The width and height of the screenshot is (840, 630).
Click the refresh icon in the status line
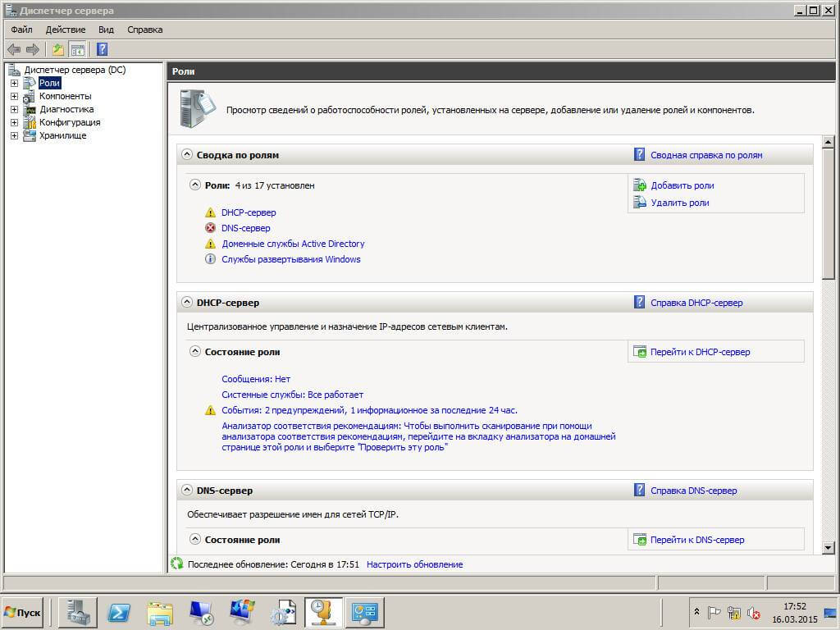coord(177,564)
